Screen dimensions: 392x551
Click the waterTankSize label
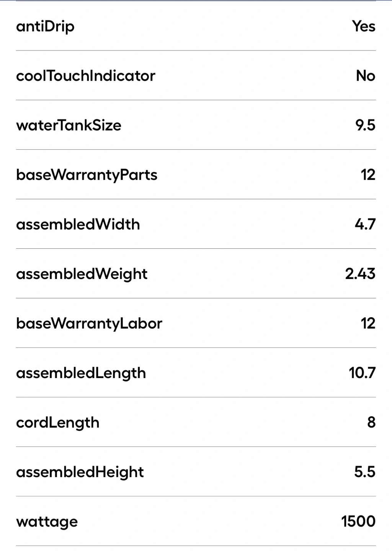tap(69, 126)
